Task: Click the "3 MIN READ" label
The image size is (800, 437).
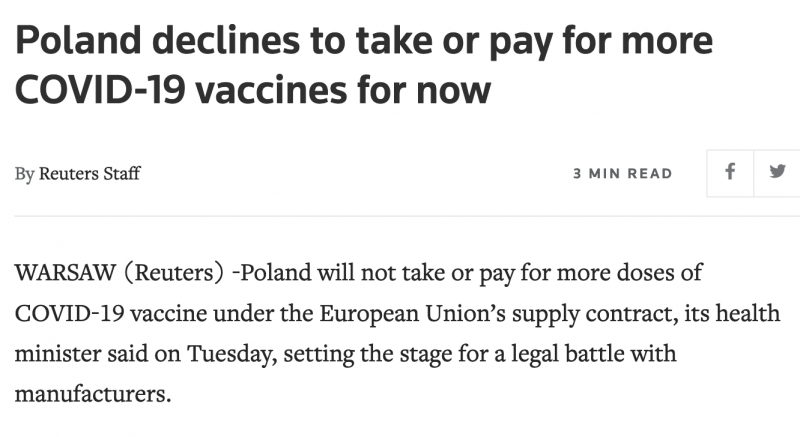Action: [622, 174]
